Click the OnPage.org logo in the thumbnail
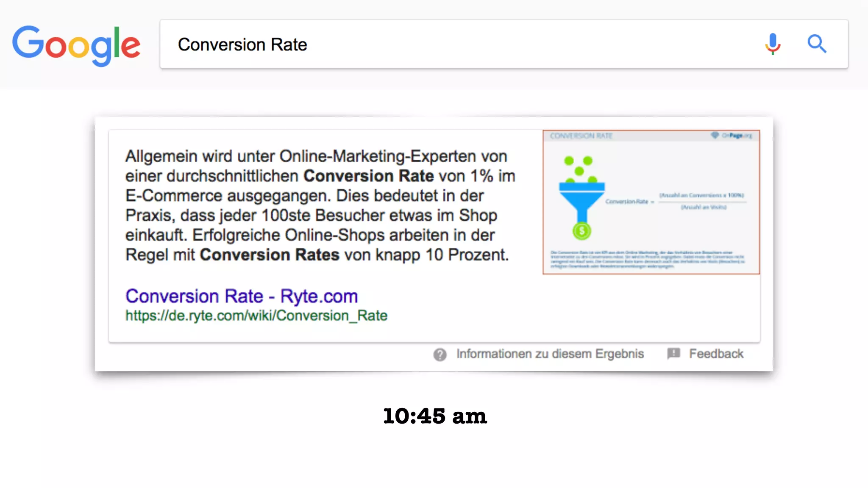Screen dimensions: 868x488 tap(732, 136)
